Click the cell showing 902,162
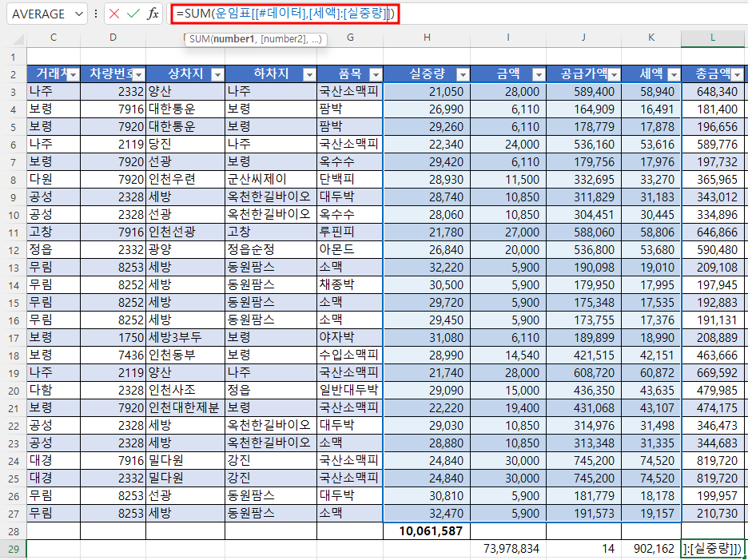The image size is (748, 560). [x=651, y=549]
